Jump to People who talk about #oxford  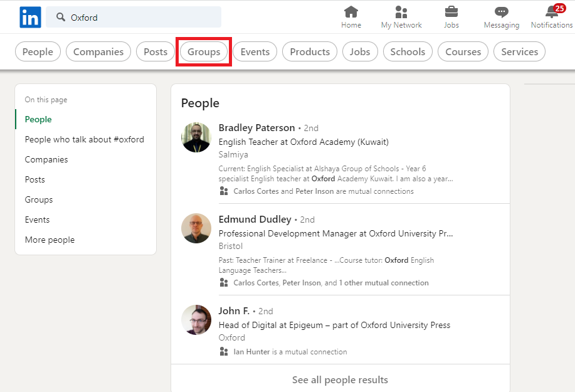click(x=85, y=139)
